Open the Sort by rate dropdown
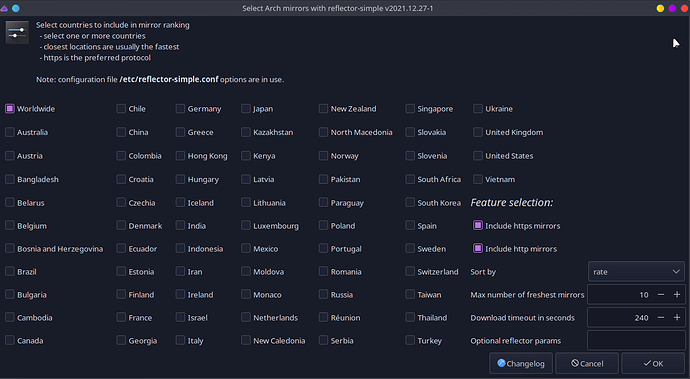Viewport: 690px width, 379px height. (x=636, y=272)
